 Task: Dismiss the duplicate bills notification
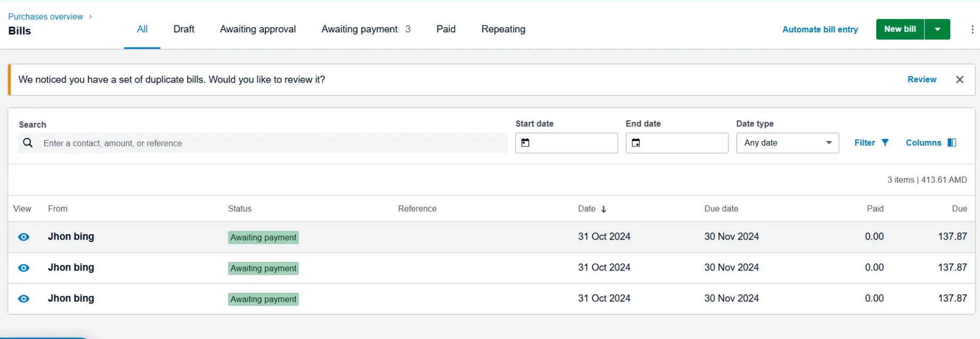pyautogui.click(x=960, y=79)
